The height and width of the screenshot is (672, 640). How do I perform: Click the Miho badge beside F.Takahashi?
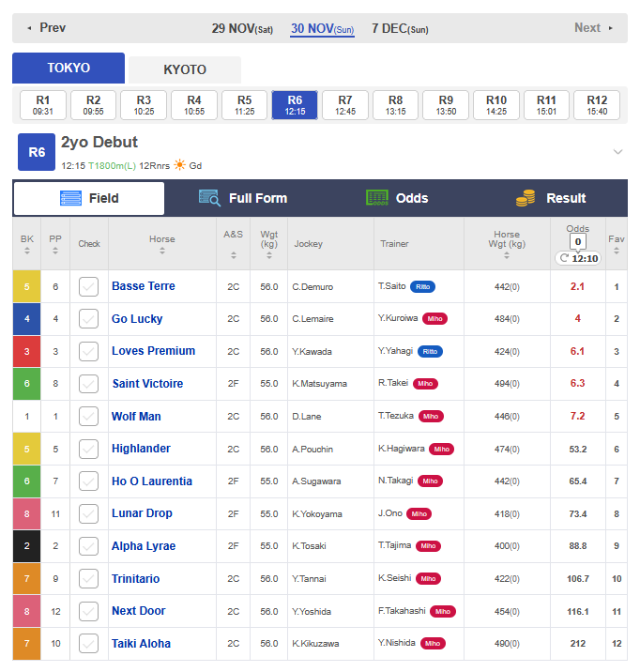(443, 612)
